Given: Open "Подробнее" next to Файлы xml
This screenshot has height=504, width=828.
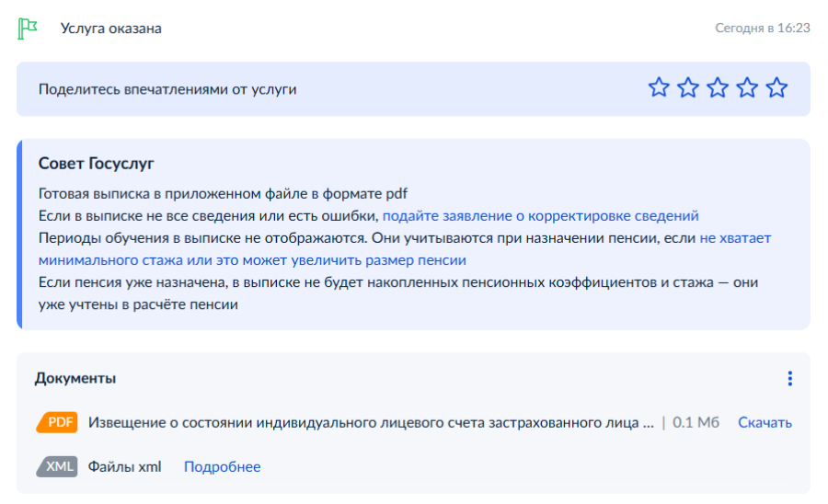Looking at the screenshot, I should tap(222, 466).
